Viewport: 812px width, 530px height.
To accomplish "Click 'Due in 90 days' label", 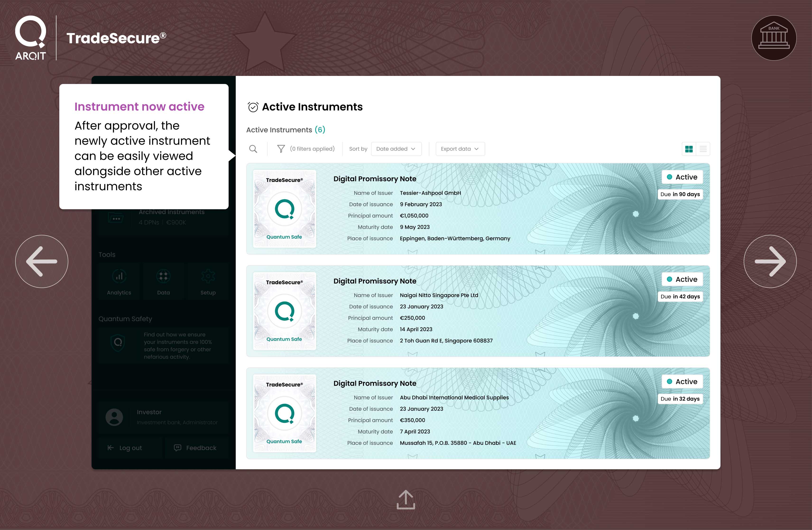I will 680,194.
